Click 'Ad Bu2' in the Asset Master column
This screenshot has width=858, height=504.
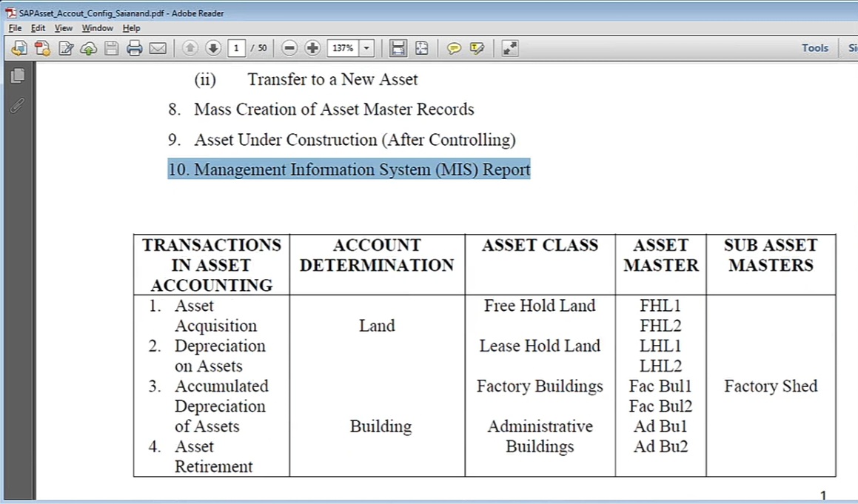660,446
